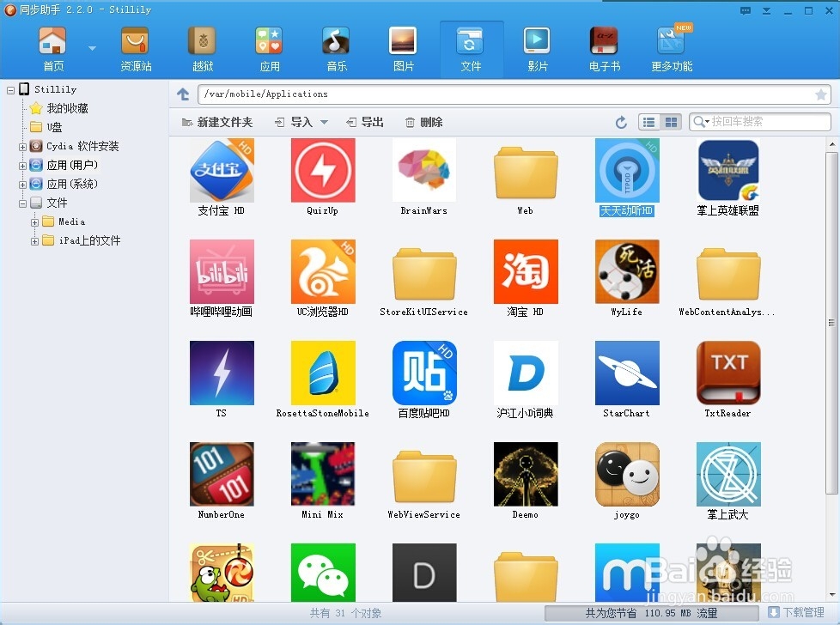Select the TS app icon

[222, 373]
